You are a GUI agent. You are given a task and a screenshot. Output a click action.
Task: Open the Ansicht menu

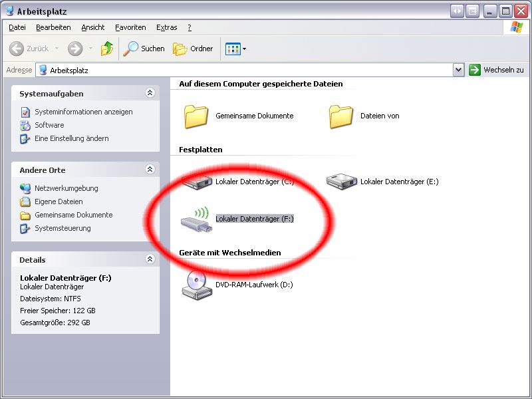point(93,27)
